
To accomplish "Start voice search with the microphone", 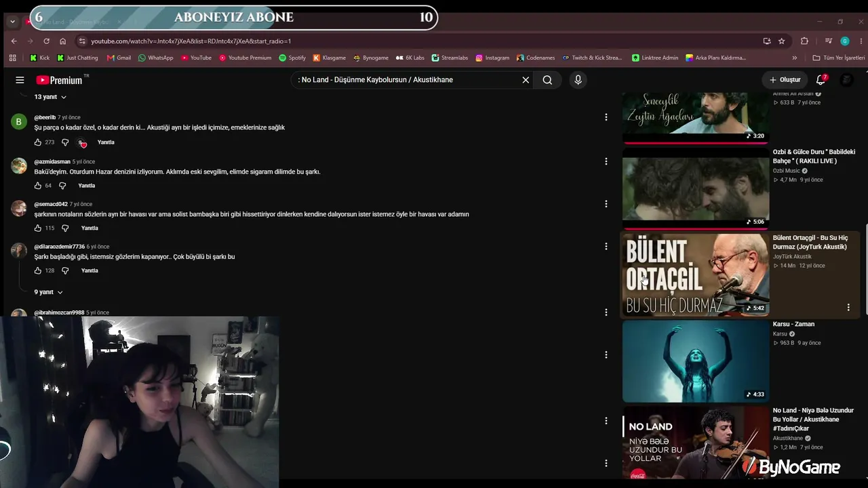I will [578, 80].
